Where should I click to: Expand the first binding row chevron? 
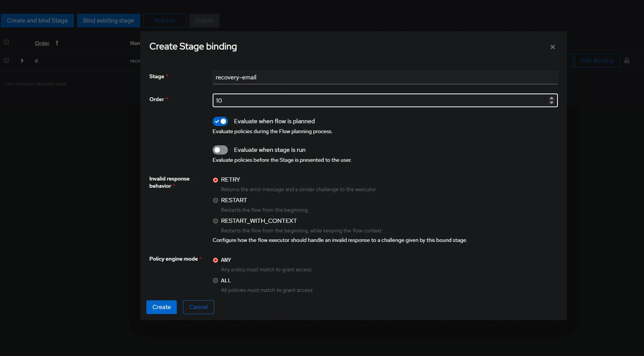tap(22, 61)
